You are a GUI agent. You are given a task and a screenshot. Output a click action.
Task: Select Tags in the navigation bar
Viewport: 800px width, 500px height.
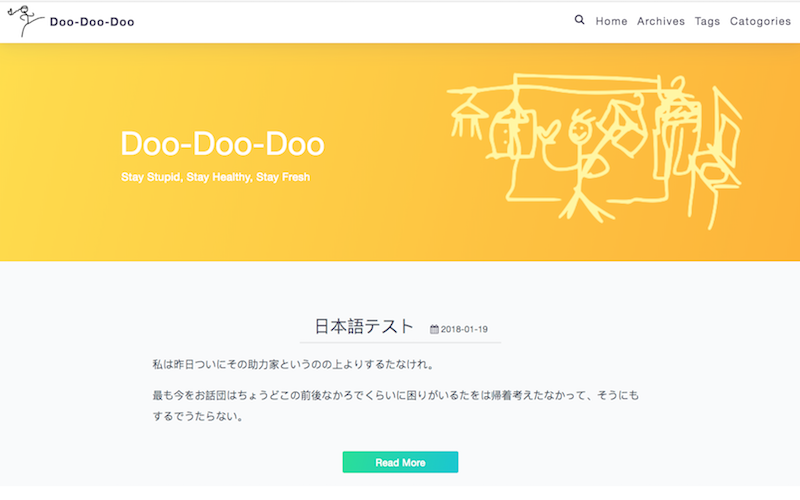(707, 21)
